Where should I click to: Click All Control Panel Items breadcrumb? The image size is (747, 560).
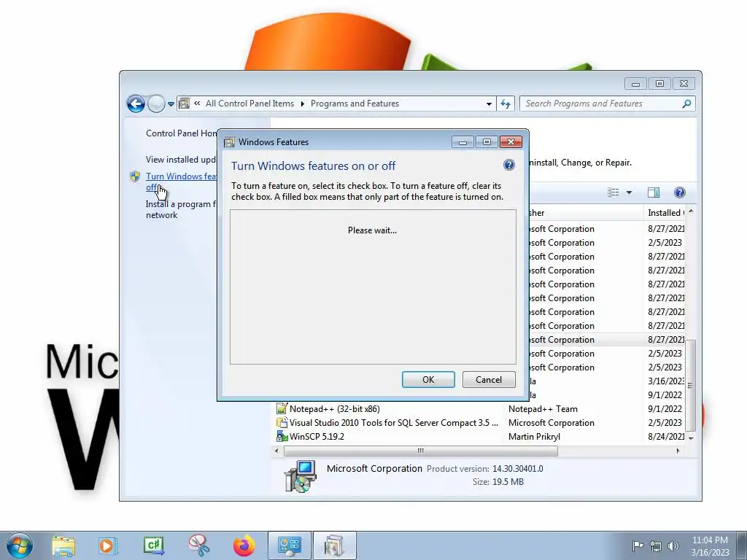click(x=249, y=104)
